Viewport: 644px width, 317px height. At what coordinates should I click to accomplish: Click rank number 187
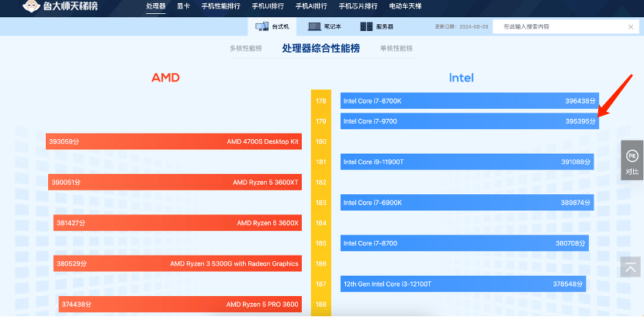click(x=320, y=284)
